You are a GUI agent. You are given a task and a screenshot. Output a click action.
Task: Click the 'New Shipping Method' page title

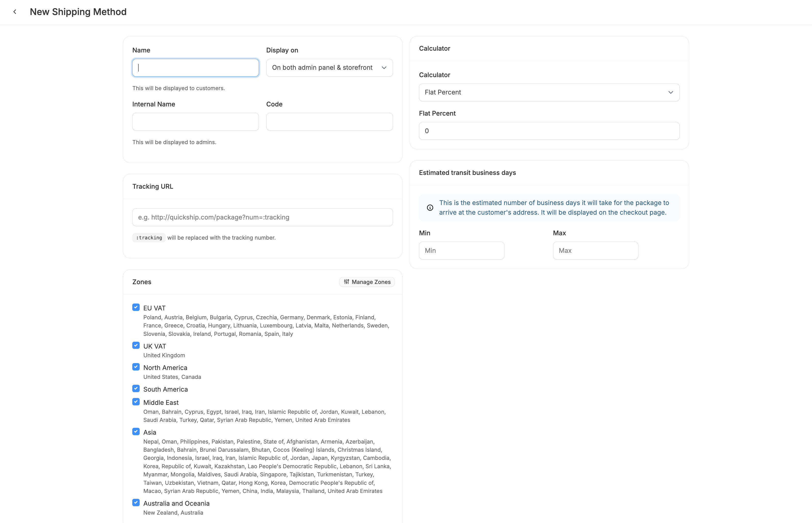click(78, 12)
